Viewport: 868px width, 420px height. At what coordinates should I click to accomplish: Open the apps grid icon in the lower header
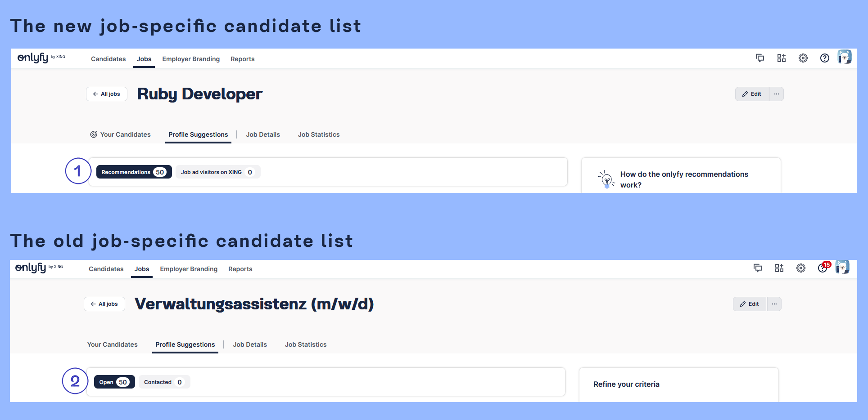pyautogui.click(x=779, y=268)
